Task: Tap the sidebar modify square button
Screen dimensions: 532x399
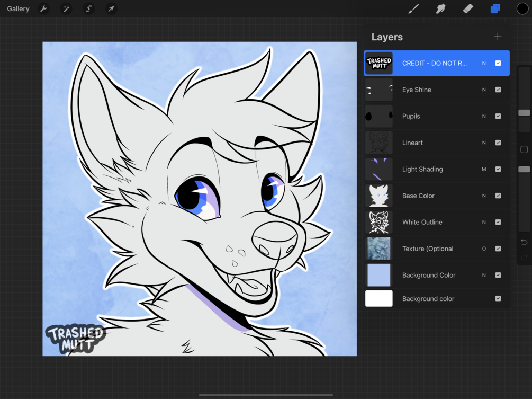Action: [x=524, y=149]
